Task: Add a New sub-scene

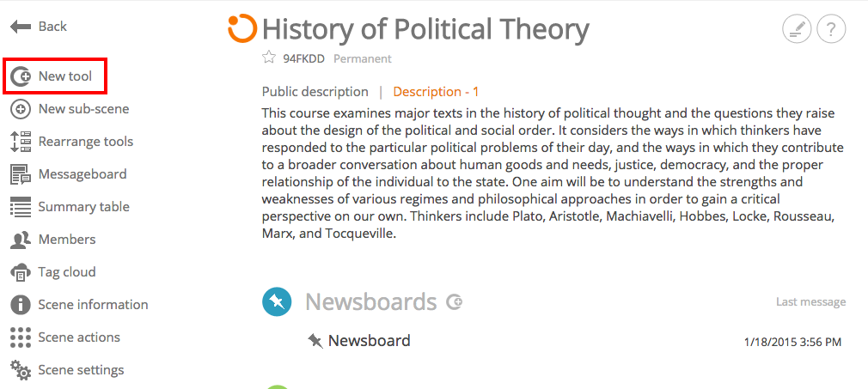Action: click(70, 109)
